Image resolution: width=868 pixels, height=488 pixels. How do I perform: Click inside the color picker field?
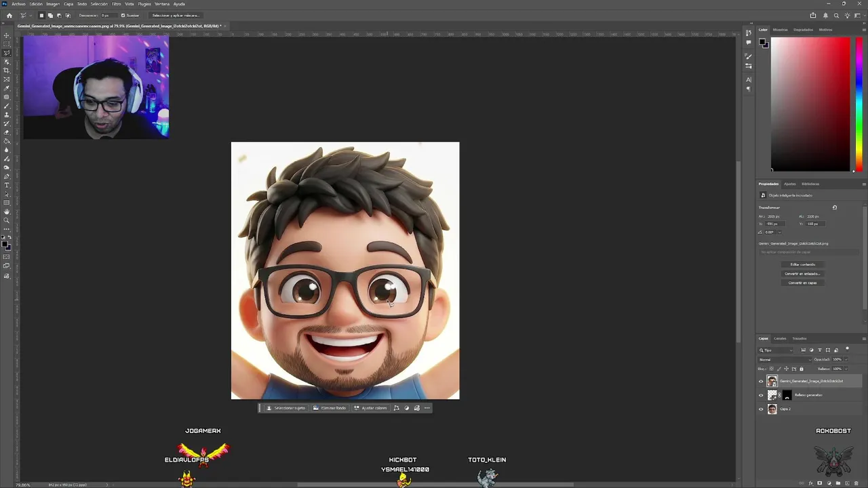[810, 104]
